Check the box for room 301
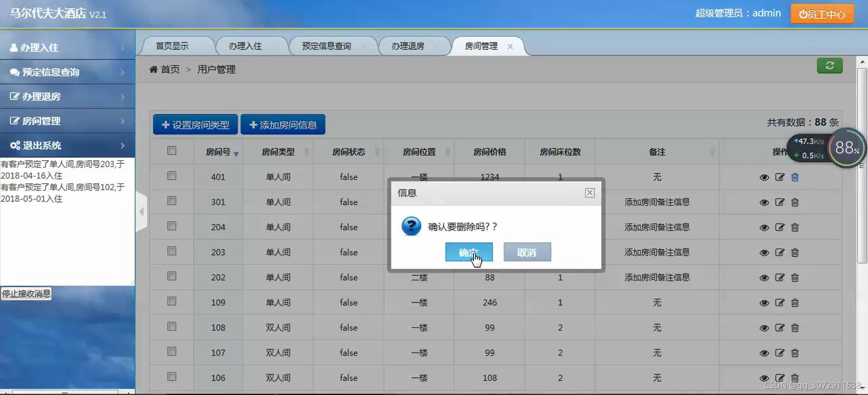 click(172, 200)
